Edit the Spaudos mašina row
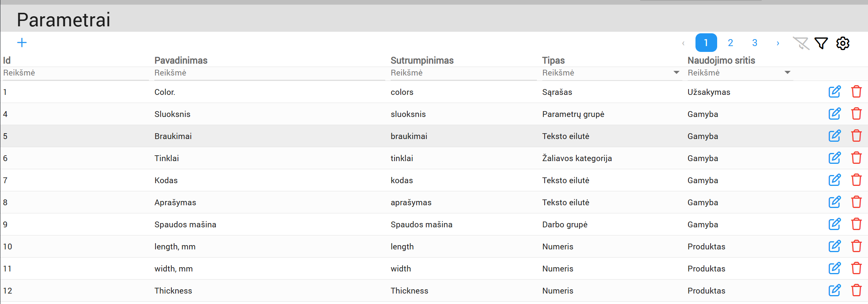This screenshot has width=868, height=304. click(x=834, y=224)
